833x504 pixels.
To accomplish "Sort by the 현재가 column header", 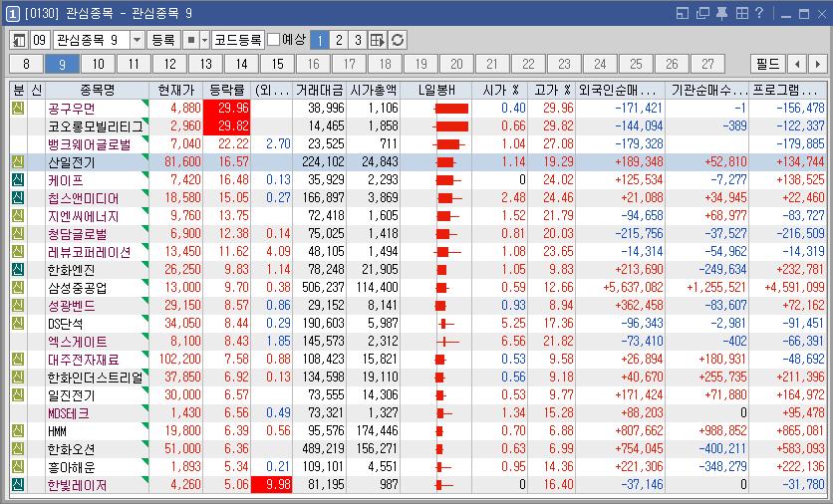I will coord(176,90).
